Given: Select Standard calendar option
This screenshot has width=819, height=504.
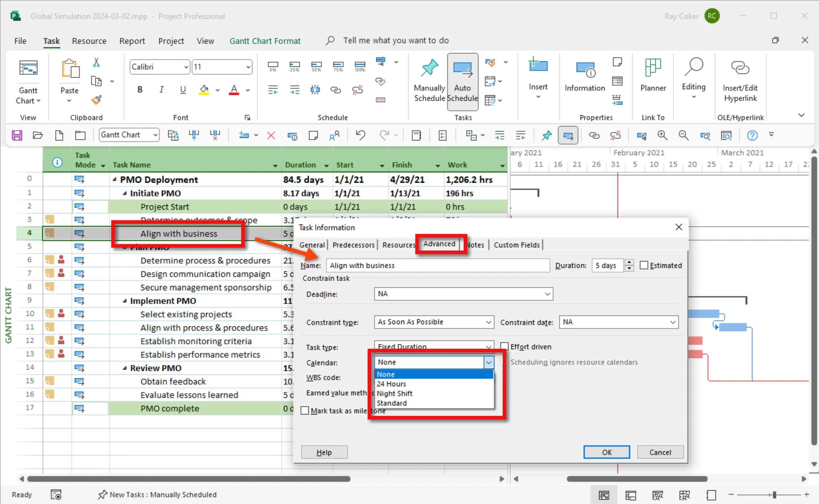Looking at the screenshot, I should coord(434,403).
